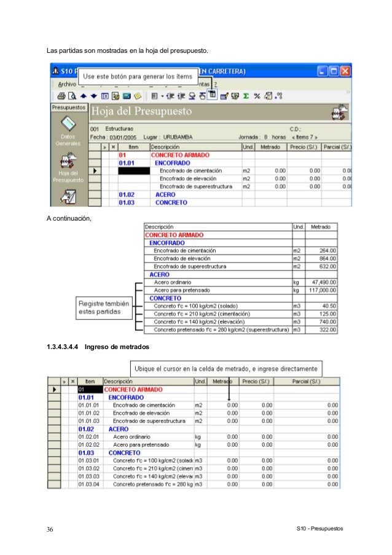The image size is (392, 555).
Task: Select the 01.03.04 Concreto pretensado row
Action: click(194, 484)
